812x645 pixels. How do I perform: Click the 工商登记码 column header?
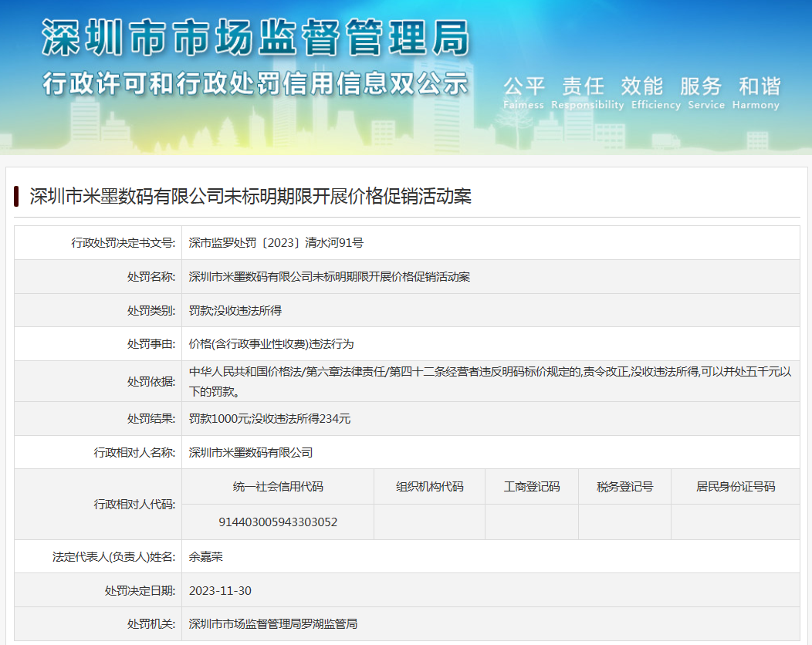(x=531, y=487)
